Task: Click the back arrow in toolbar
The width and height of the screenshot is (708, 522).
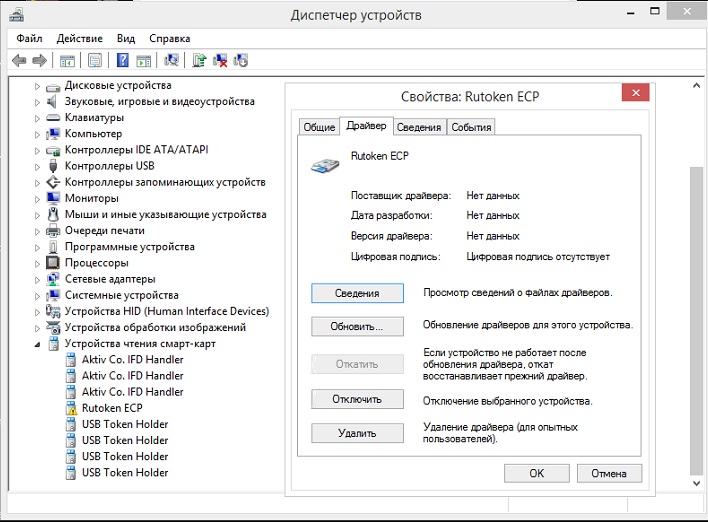Action: click(x=19, y=60)
